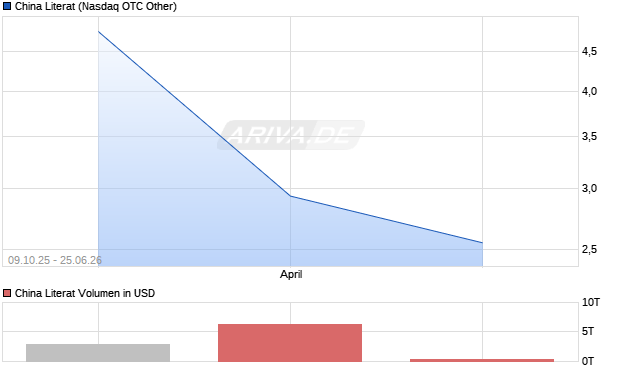Screen dimensions: 620x371
Task: Click the date range 09.10.25 - 25.06.26
Action: [55, 260]
